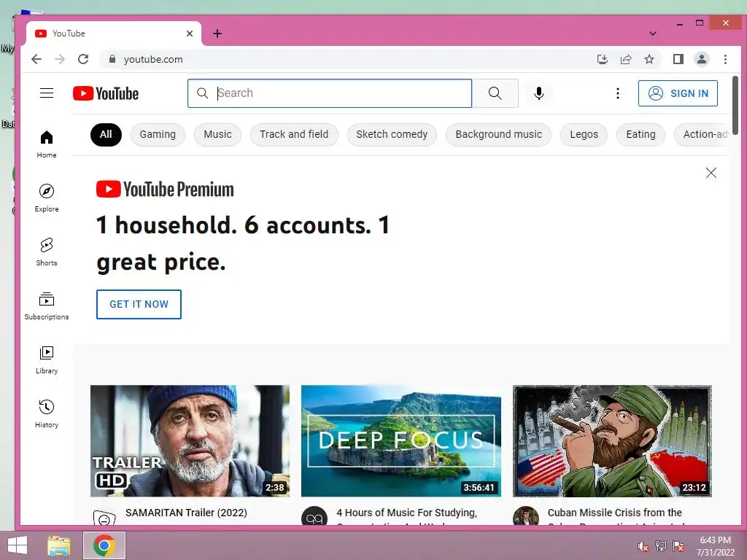
Task: Select the All filter chip
Action: (x=106, y=134)
